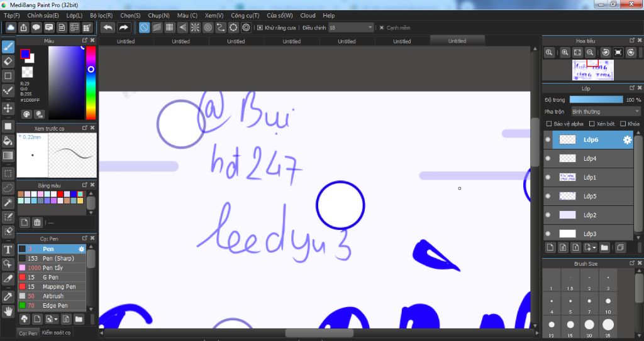Open the Chỉnh sửa(E) menu
Image resolution: width=644 pixels, height=341 pixels.
click(x=43, y=16)
